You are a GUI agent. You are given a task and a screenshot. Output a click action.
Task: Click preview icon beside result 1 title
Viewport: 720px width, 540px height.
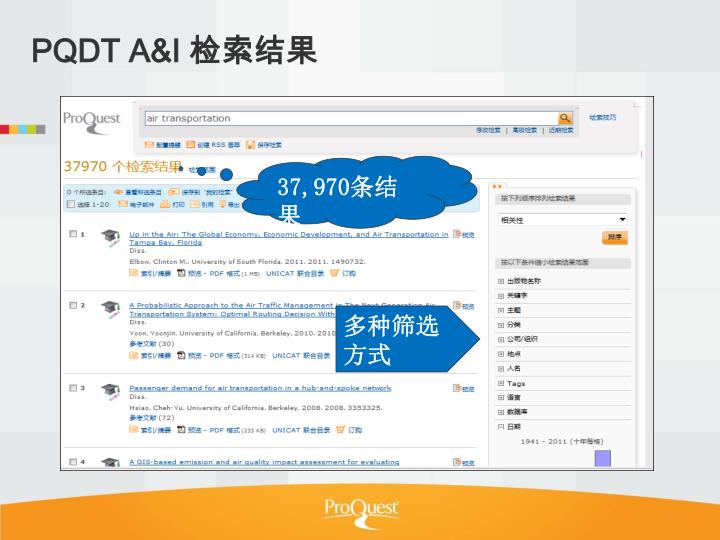coord(456,234)
